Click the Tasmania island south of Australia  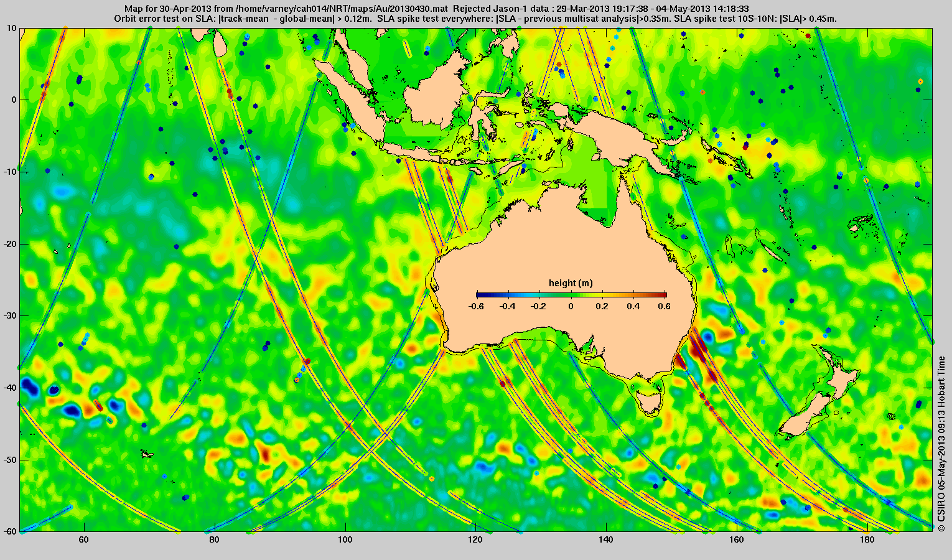click(649, 401)
